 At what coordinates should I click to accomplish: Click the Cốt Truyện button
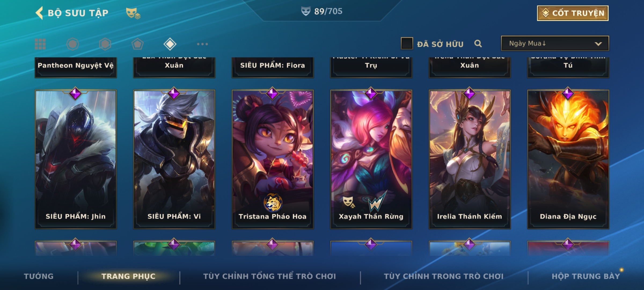573,13
